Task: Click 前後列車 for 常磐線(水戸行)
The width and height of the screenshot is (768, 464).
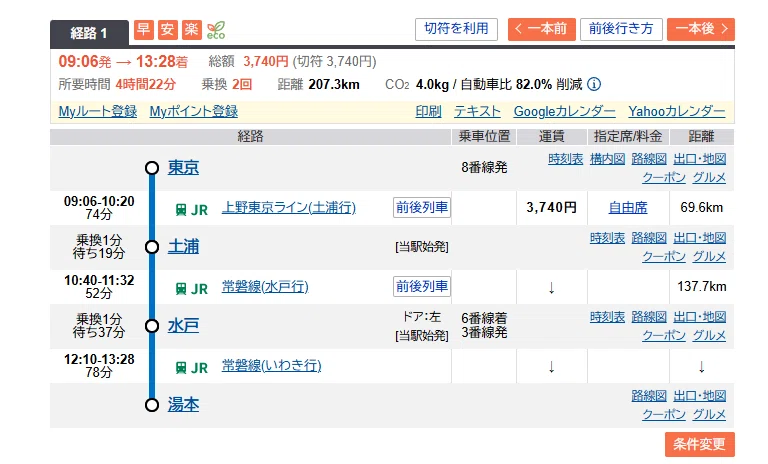Action: (x=422, y=287)
